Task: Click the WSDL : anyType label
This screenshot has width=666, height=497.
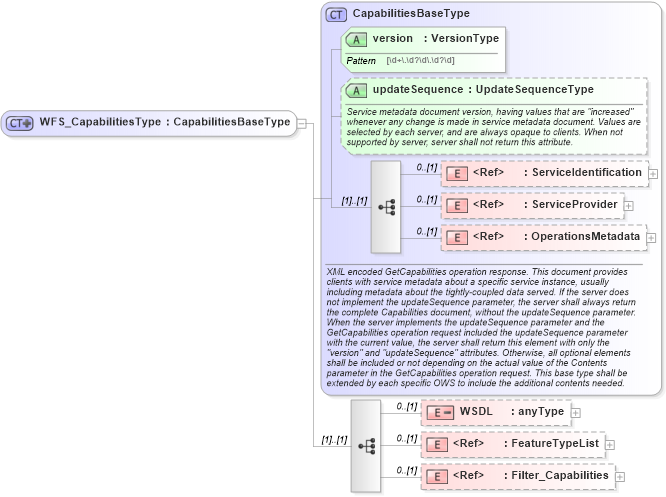Action: 512,412
